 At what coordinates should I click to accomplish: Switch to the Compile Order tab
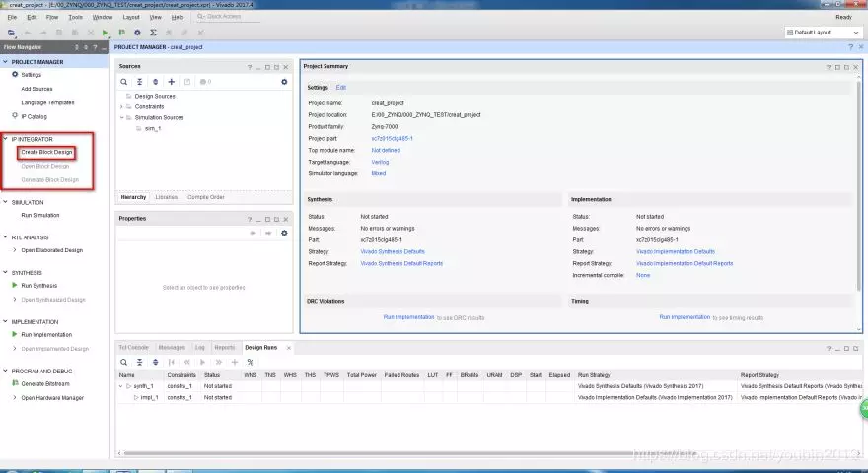(204, 197)
